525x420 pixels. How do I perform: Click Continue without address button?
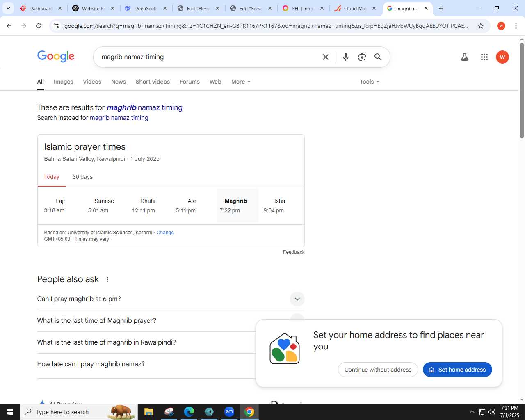pos(378,370)
